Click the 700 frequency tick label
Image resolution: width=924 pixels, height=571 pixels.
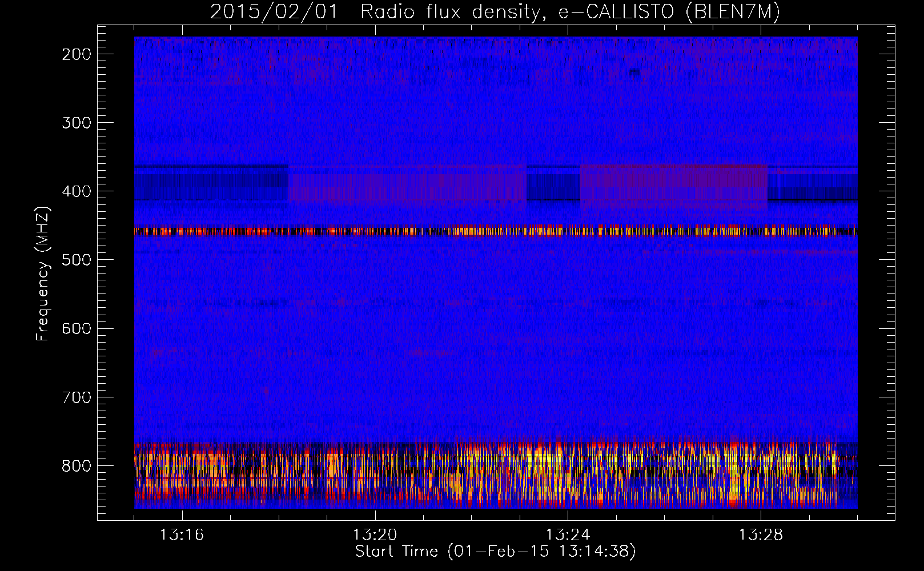(x=77, y=397)
